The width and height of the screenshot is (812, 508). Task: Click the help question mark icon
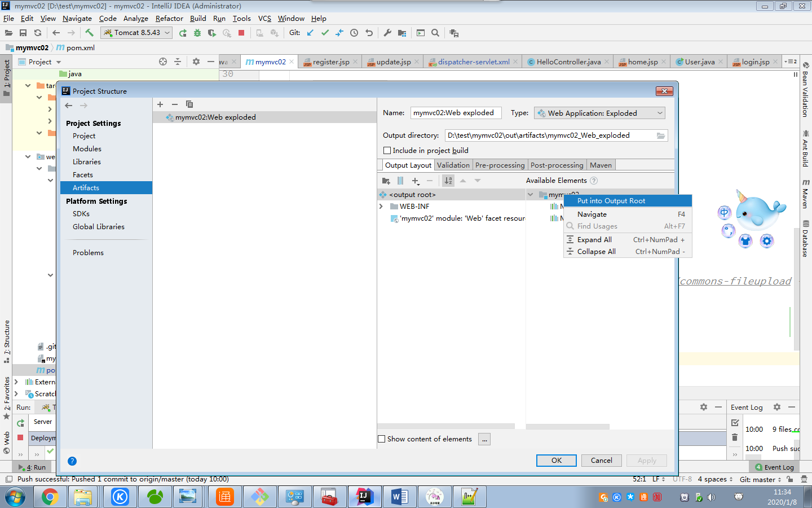click(72, 461)
